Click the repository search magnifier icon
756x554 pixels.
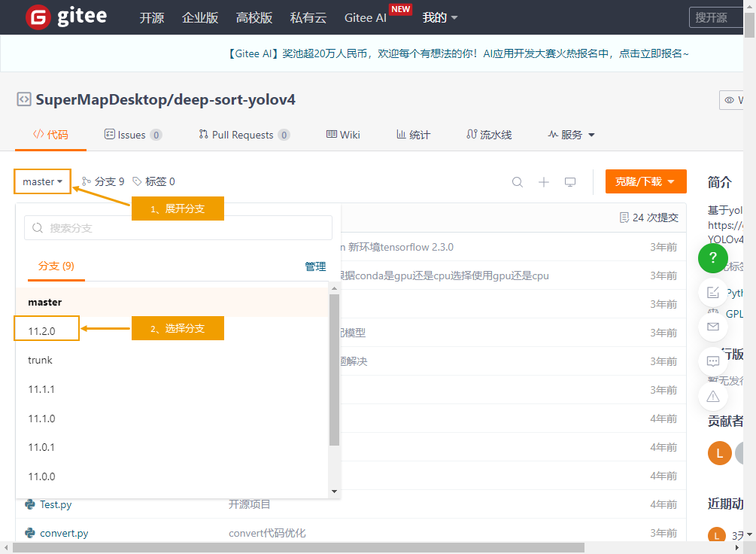pos(518,181)
